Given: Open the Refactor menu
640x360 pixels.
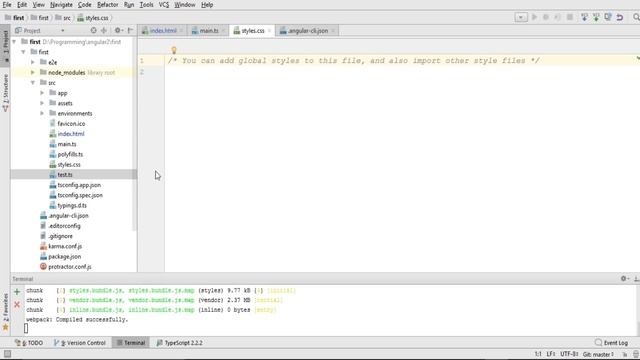Looking at the screenshot, I should 108,5.
